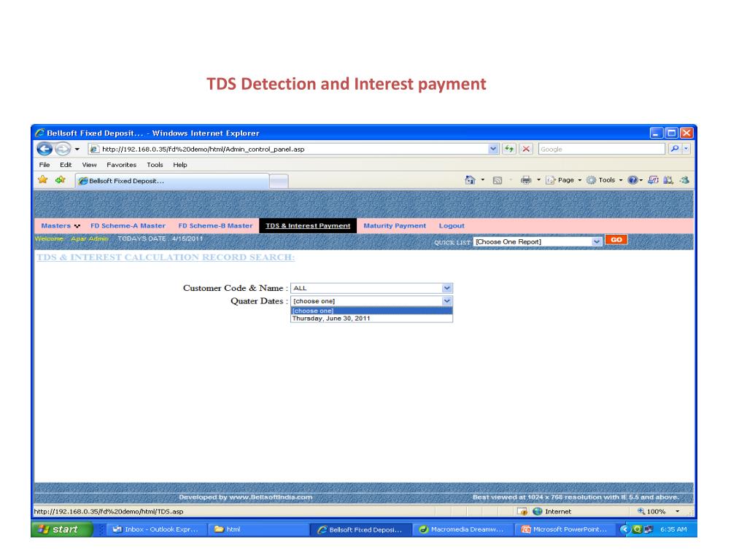
Task: Open the File menu
Action: coord(44,165)
